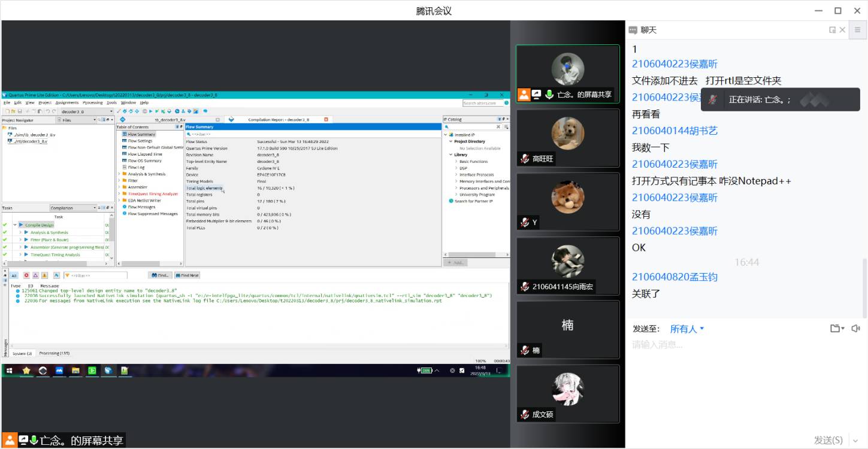This screenshot has height=449, width=868.
Task: Open the 所有人 recipient dropdown
Action: pos(687,329)
